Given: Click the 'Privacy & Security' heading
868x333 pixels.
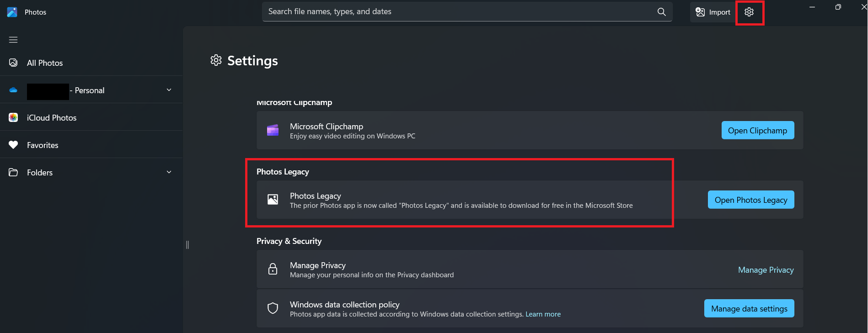Looking at the screenshot, I should click(x=289, y=241).
